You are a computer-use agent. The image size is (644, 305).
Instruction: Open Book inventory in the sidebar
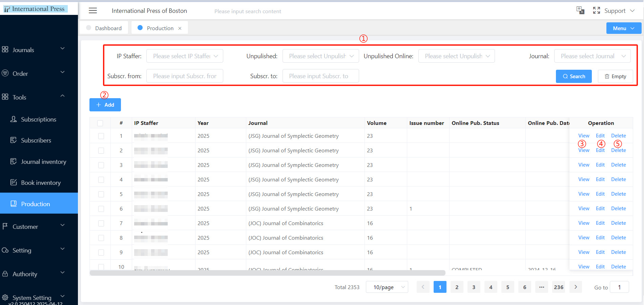coord(39,183)
